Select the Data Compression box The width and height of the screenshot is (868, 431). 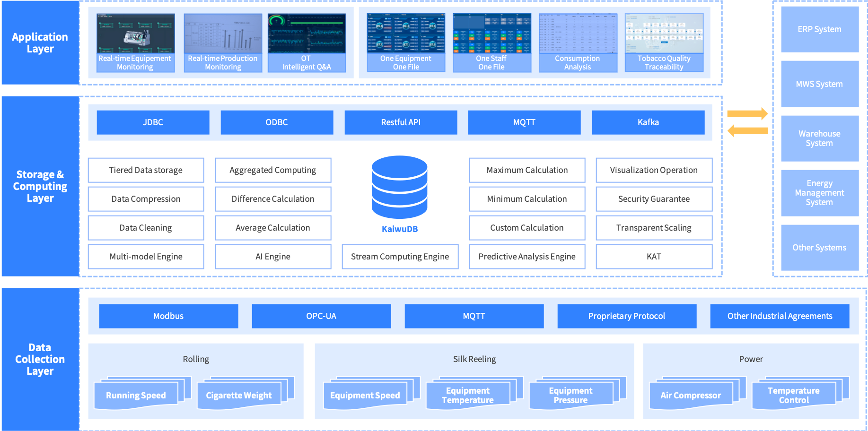146,199
